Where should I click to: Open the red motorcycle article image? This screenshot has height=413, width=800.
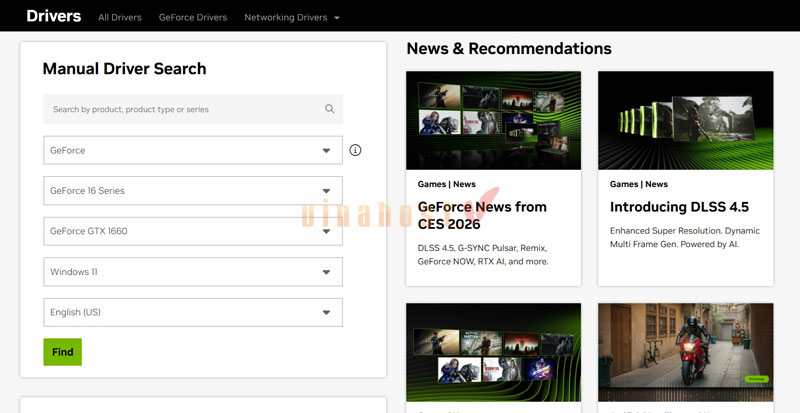(x=686, y=352)
